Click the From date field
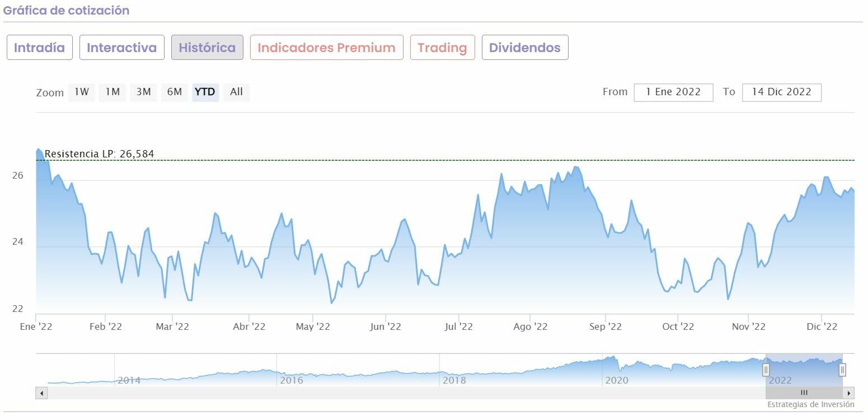The width and height of the screenshot is (868, 420). pos(673,92)
